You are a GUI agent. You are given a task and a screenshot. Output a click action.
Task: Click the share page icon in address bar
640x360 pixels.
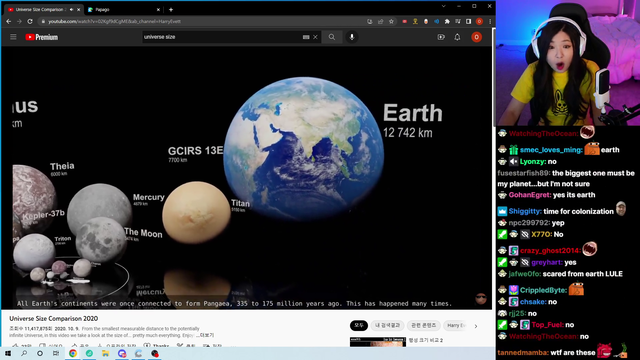[x=380, y=21]
